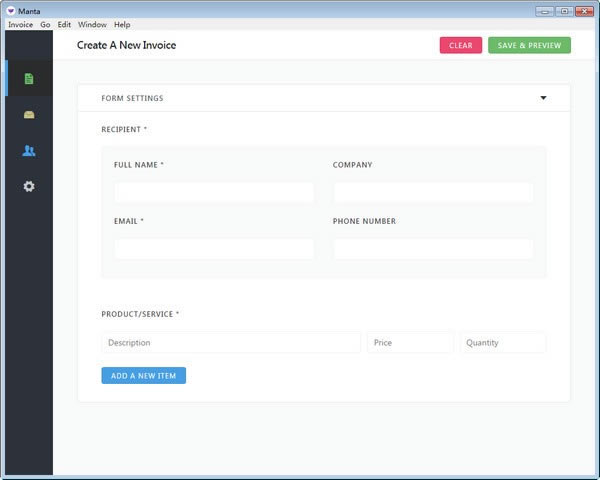Open the Edit menu
Screen dimensions: 600x480
(x=64, y=24)
